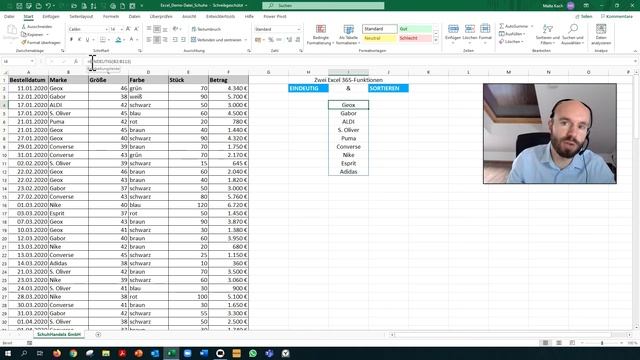Toggle centered text alignment

pos(157,40)
